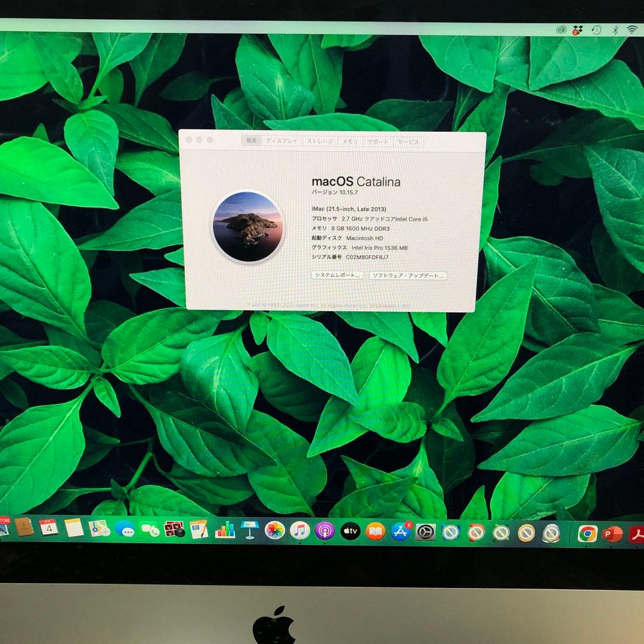Launch Keynote from the Dock
The width and height of the screenshot is (644, 644).
tap(249, 530)
